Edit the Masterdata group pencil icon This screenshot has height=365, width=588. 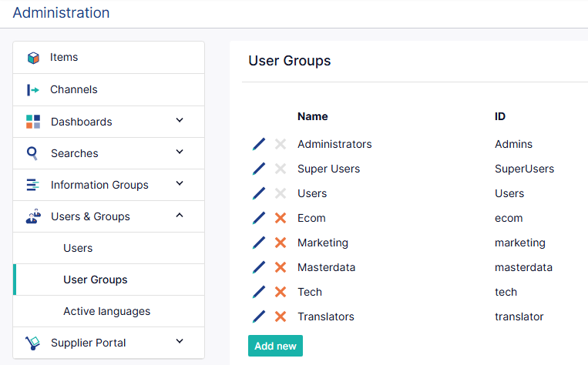(259, 267)
